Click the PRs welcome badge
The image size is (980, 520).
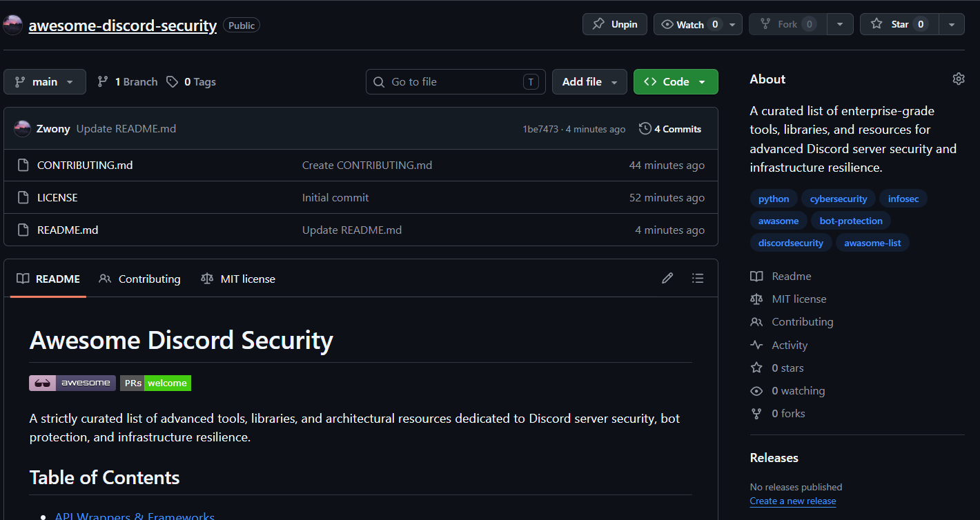click(155, 383)
